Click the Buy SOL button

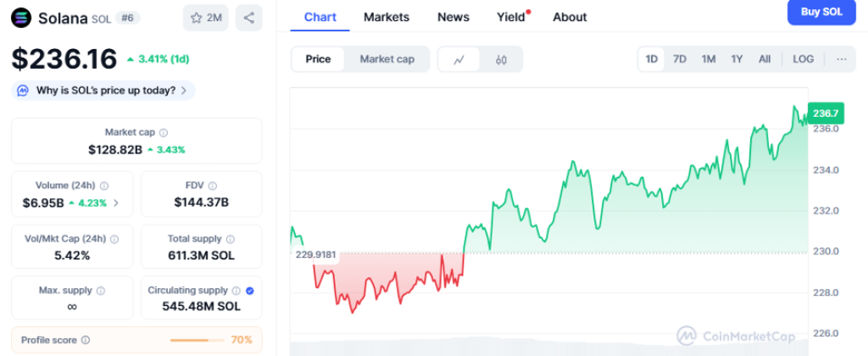click(821, 12)
